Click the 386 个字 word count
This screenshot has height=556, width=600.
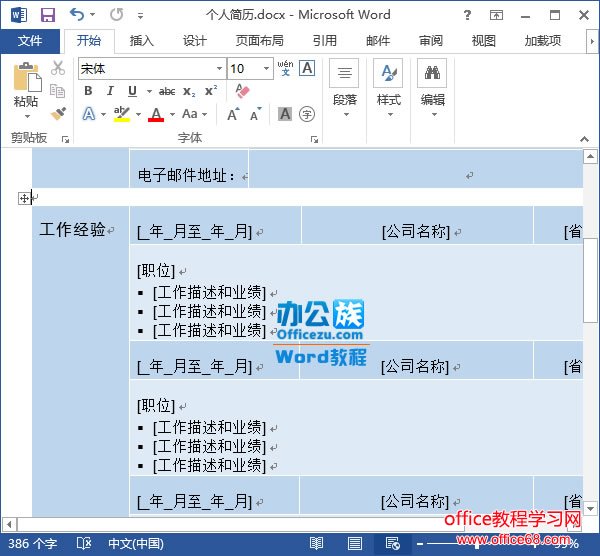coord(33,544)
